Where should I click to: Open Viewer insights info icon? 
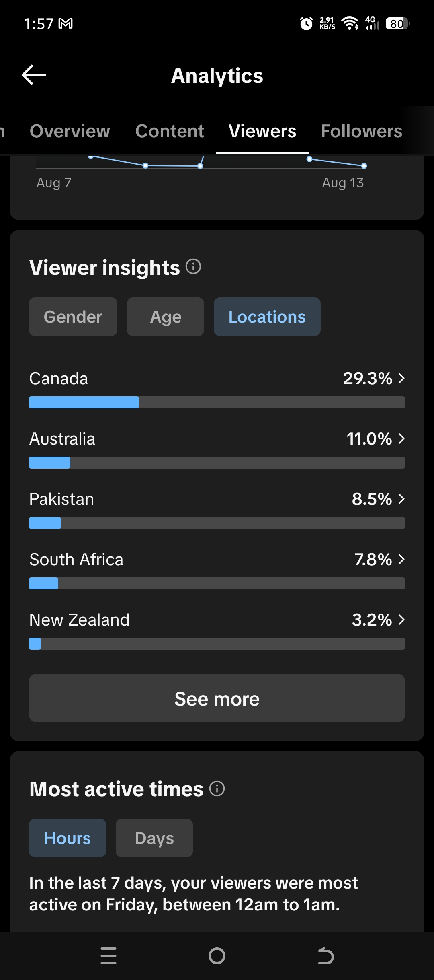point(193,266)
